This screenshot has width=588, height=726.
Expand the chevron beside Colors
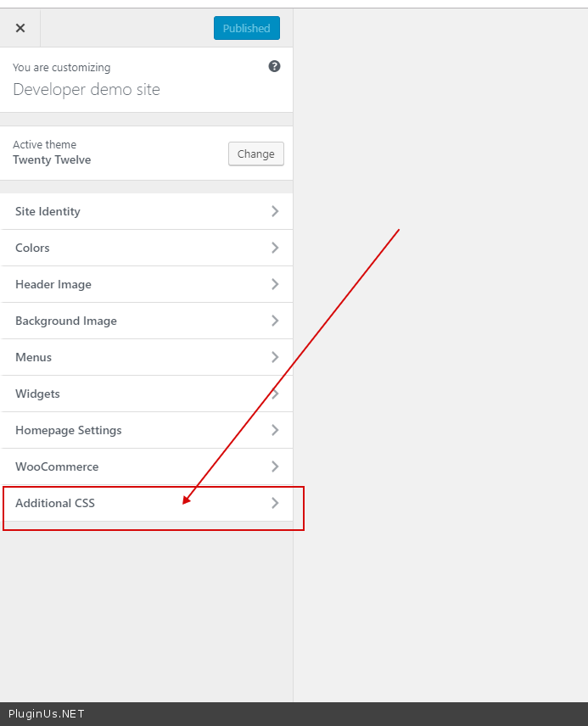275,248
